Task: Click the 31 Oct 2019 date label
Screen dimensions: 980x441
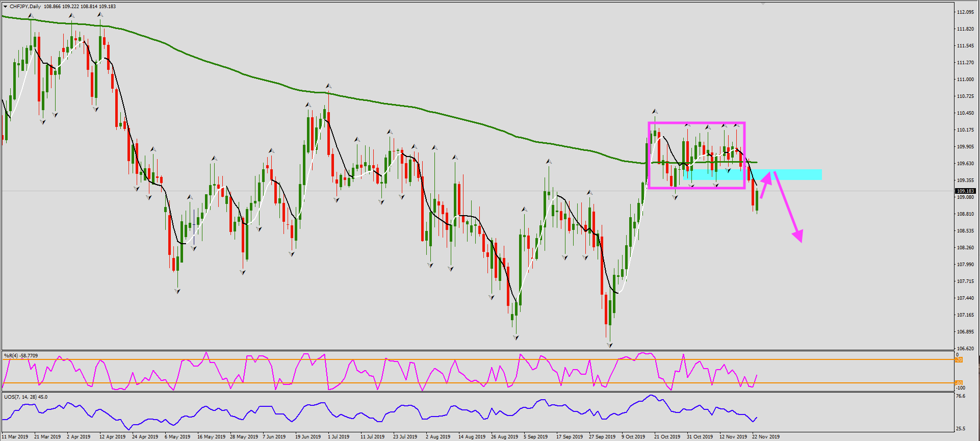Action: (700, 437)
